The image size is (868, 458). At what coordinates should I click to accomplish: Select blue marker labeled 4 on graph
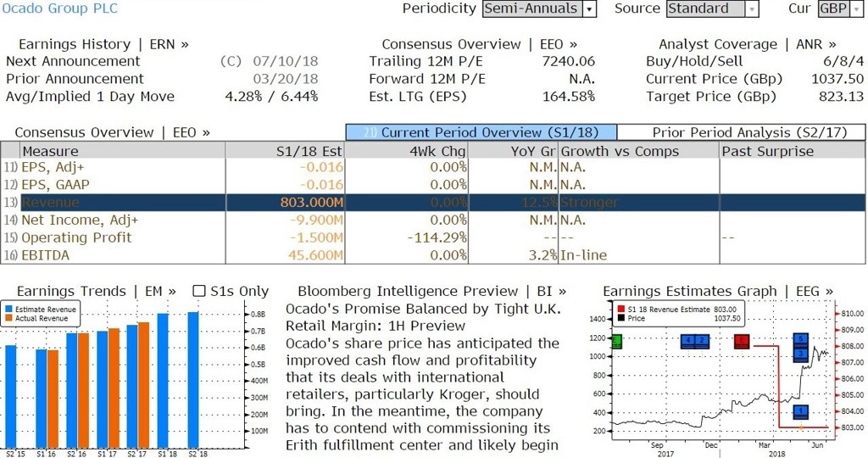[688, 342]
